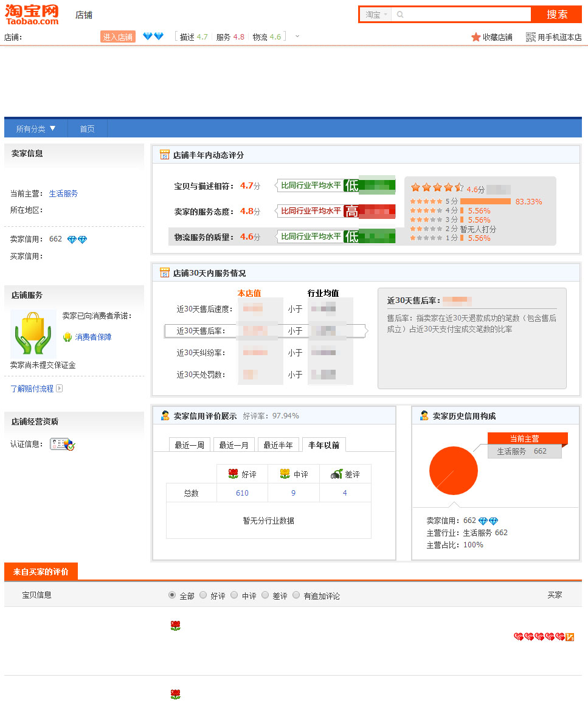Click the second review's red flower icon
Viewport: 588px width, 703px height.
coord(175,694)
